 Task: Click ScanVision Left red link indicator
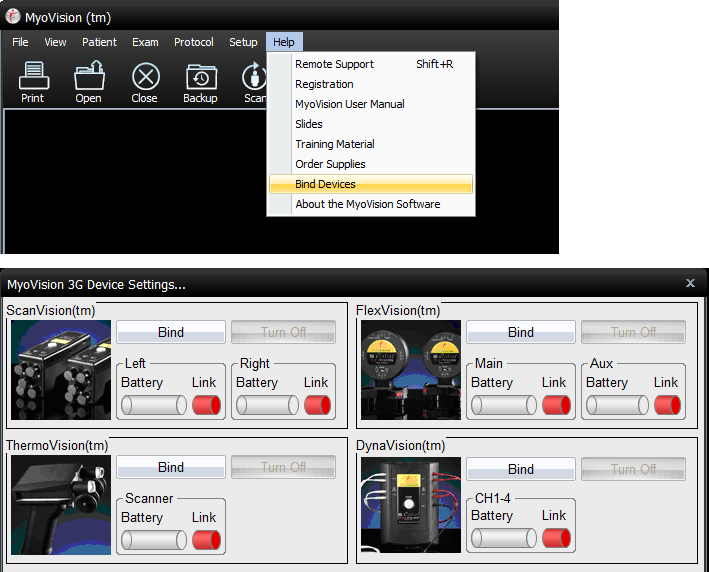point(207,405)
